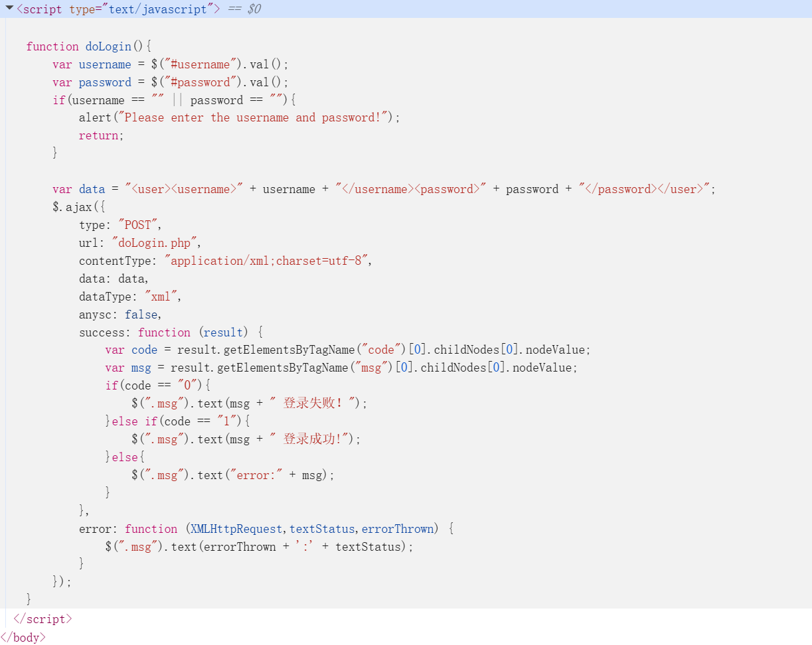812x645 pixels.
Task: Click the url: "doLogin.php" line
Action: tap(140, 243)
